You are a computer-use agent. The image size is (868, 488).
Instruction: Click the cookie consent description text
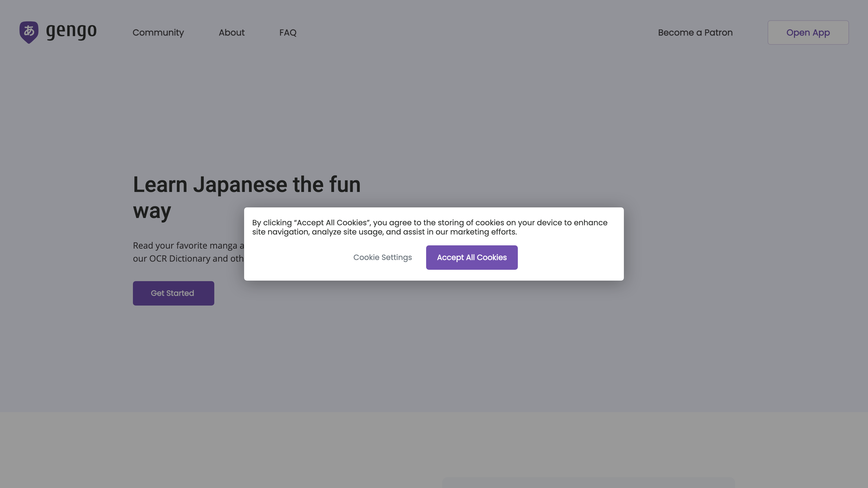coord(430,227)
